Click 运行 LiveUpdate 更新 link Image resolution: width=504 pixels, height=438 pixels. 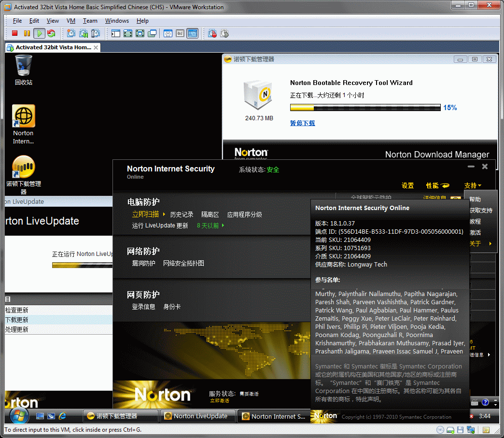[x=160, y=226]
